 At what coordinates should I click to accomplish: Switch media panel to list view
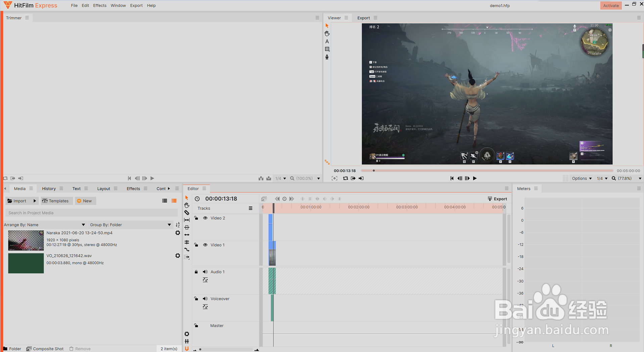pyautogui.click(x=165, y=201)
